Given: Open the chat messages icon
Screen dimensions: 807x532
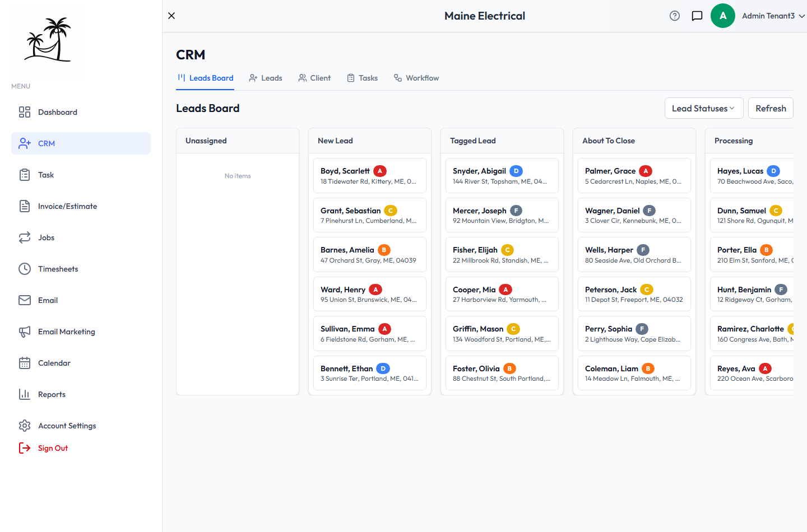Looking at the screenshot, I should click(x=697, y=16).
